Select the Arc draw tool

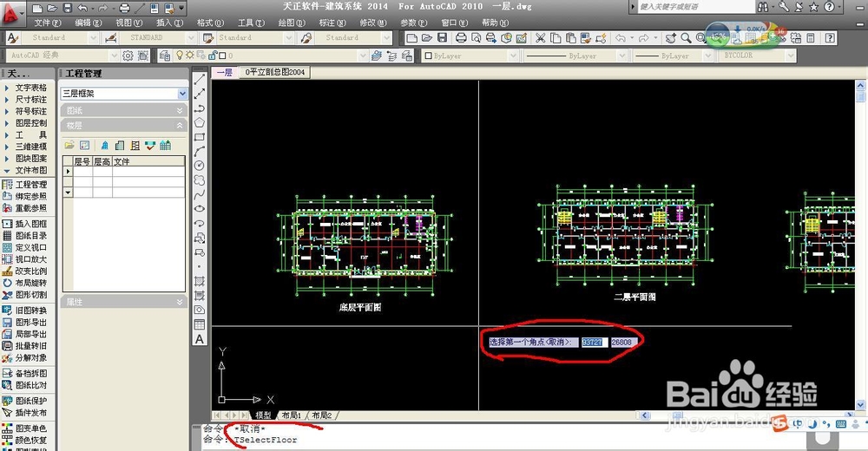200,151
